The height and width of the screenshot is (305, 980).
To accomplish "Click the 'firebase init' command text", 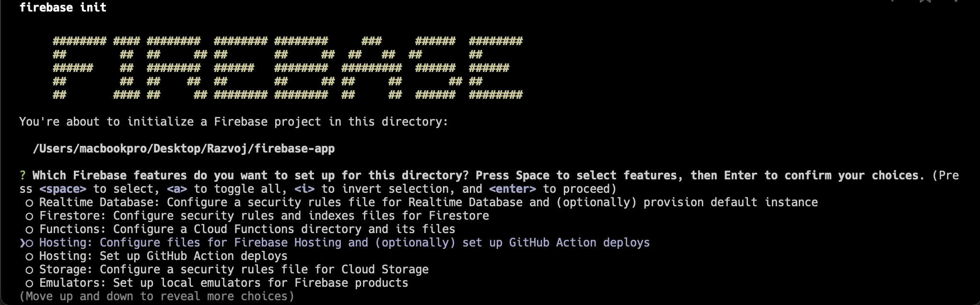I will click(63, 7).
